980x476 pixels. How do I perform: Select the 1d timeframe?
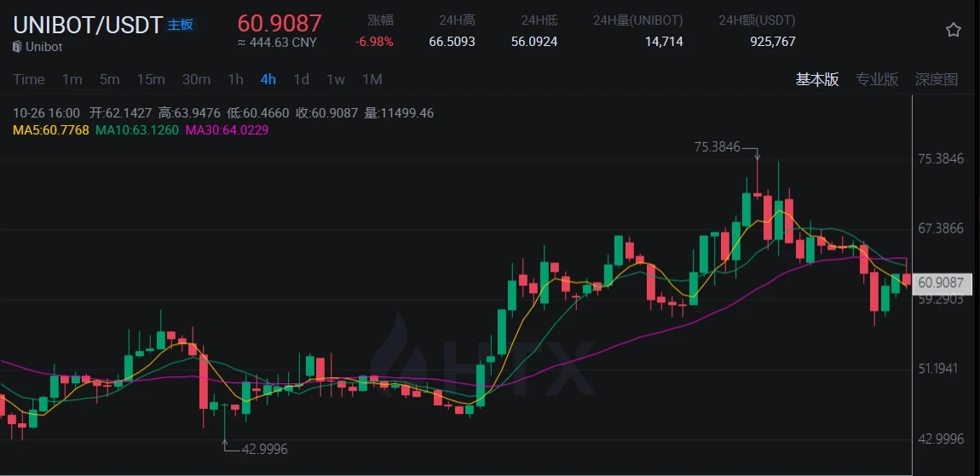point(301,79)
